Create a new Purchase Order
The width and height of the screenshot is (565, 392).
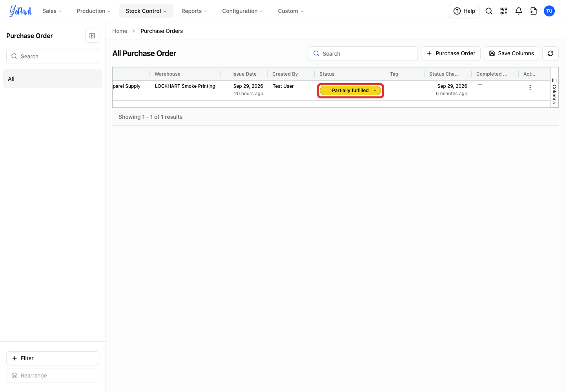(451, 53)
